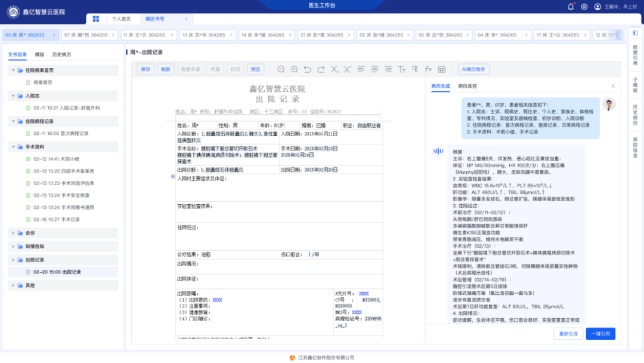This screenshot has height=363, width=644.
Task: Open 02-15 15:27 手术记录
Action: point(57,220)
